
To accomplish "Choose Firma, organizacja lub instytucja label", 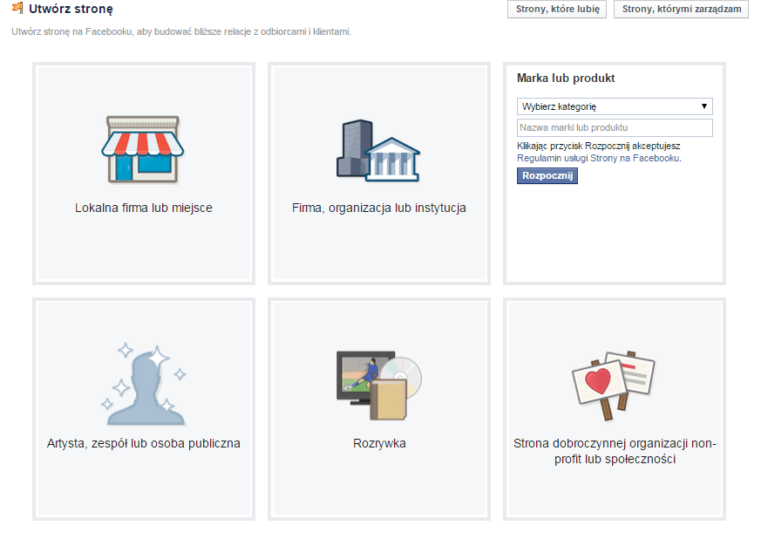I will point(379,208).
